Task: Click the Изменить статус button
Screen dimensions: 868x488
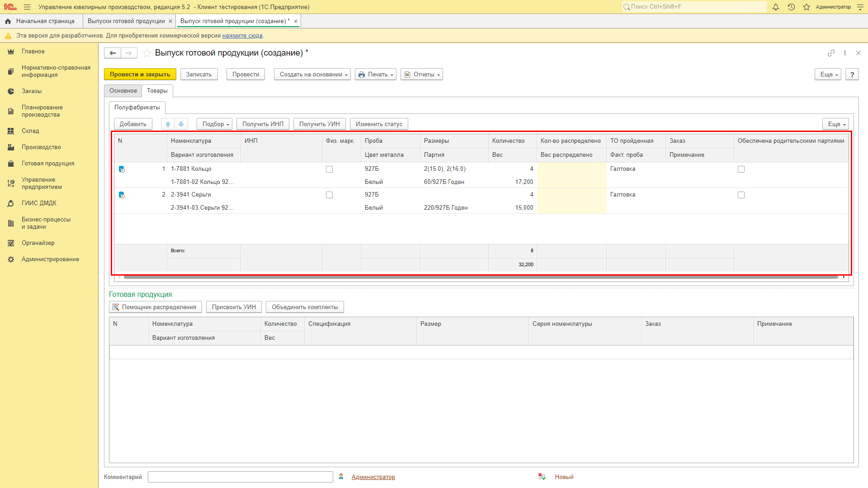Action: click(379, 124)
